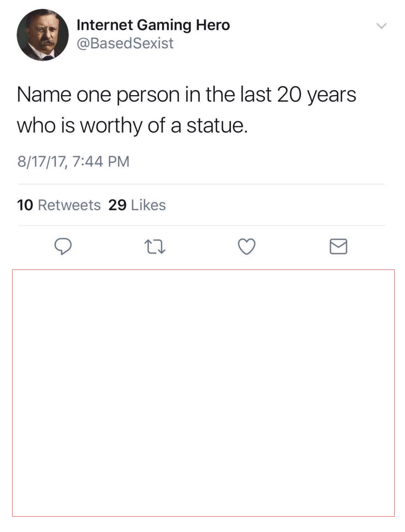Like the tweet with the heart icon
Screen dimensions: 405x532
(x=247, y=247)
